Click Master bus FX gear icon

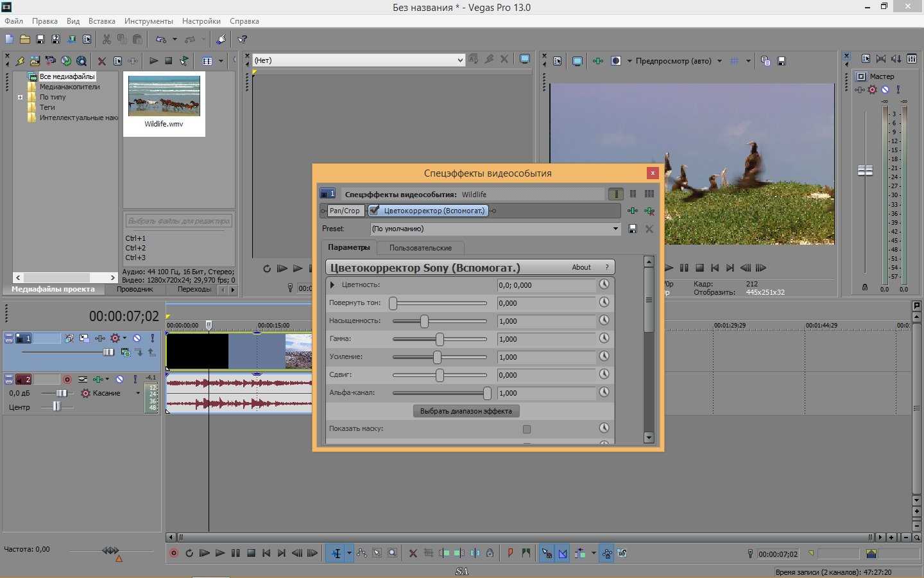pos(872,90)
